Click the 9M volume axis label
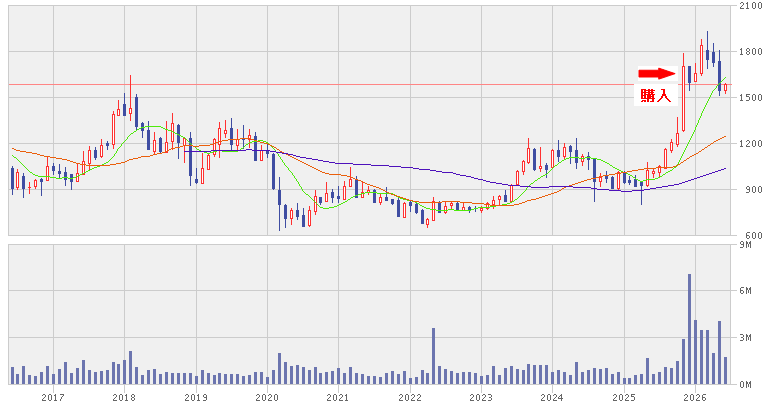The width and height of the screenshot is (766, 404). click(x=745, y=244)
